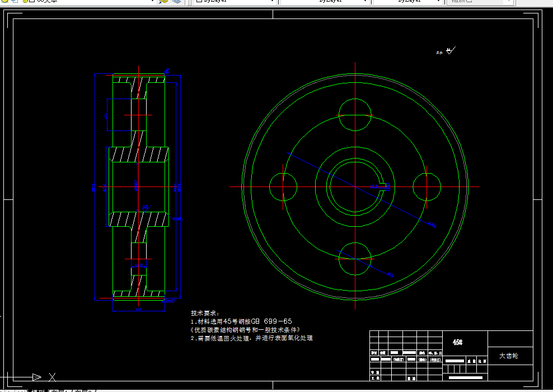
Task: Click the UCS X-axis label
Action: pos(52,377)
